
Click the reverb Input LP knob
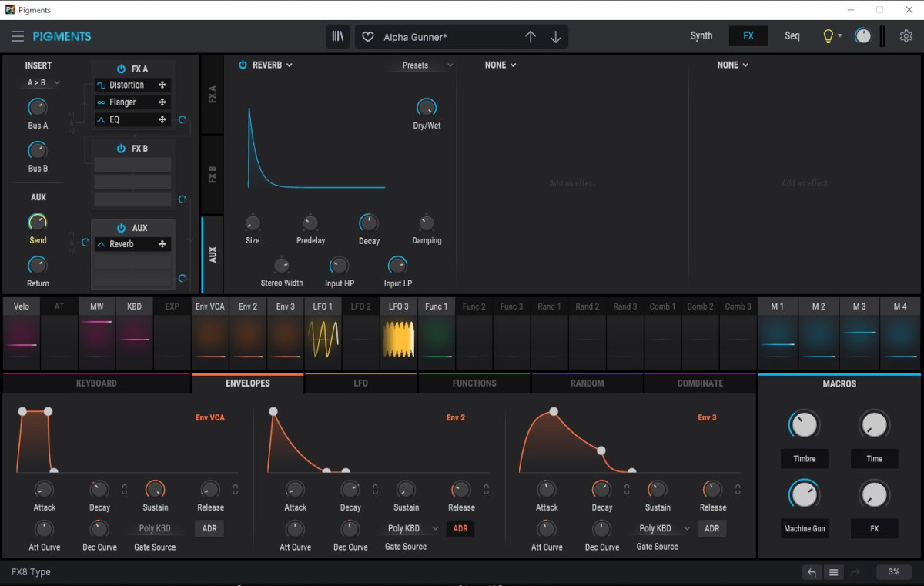pyautogui.click(x=397, y=266)
